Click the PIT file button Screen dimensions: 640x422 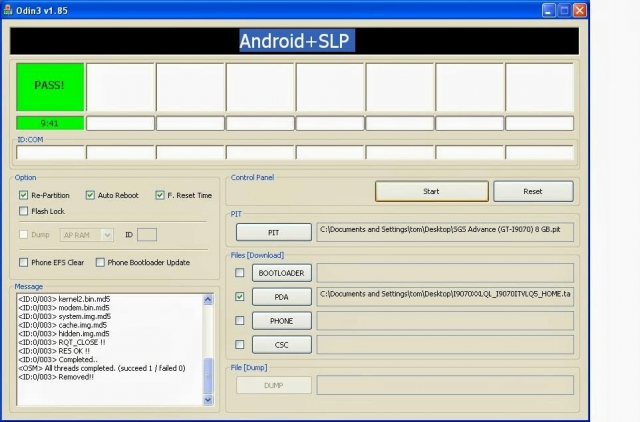[x=274, y=232]
